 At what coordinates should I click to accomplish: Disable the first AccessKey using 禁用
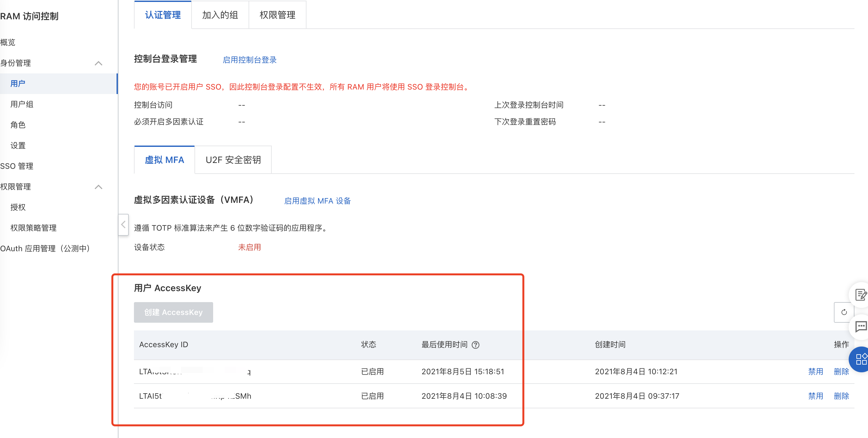pos(816,372)
